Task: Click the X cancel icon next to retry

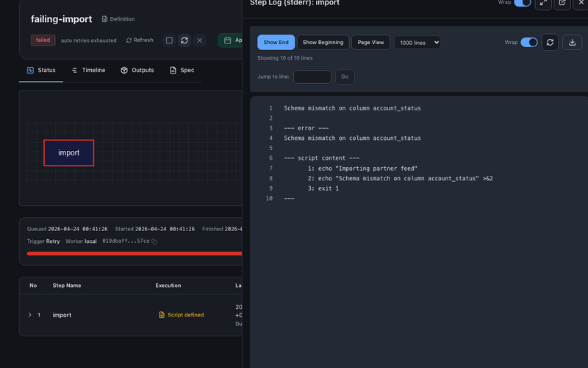Action: pyautogui.click(x=199, y=40)
